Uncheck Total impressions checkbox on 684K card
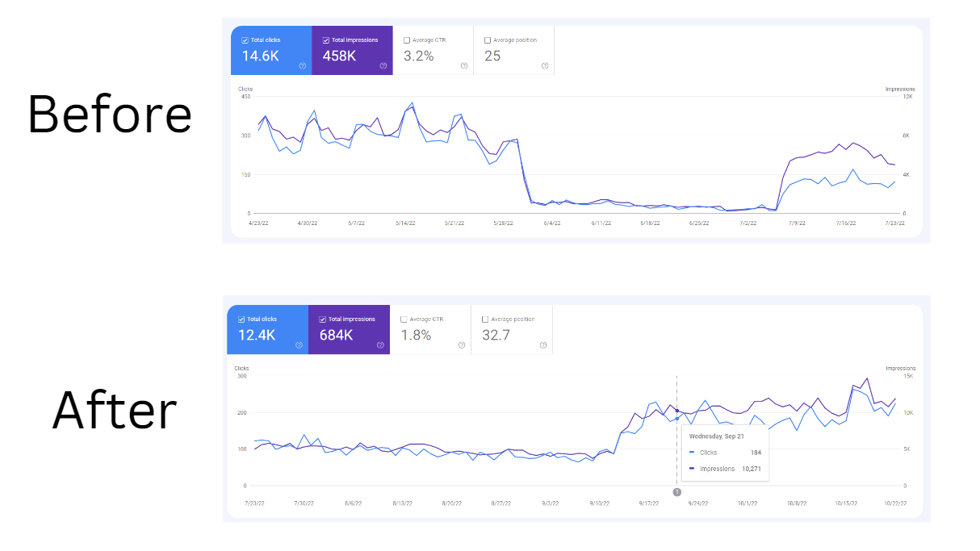 [323, 319]
